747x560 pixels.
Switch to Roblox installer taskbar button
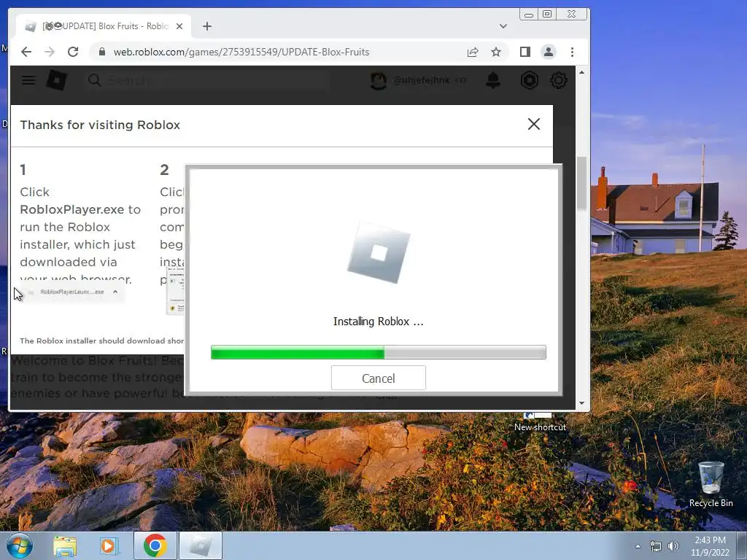(x=201, y=545)
